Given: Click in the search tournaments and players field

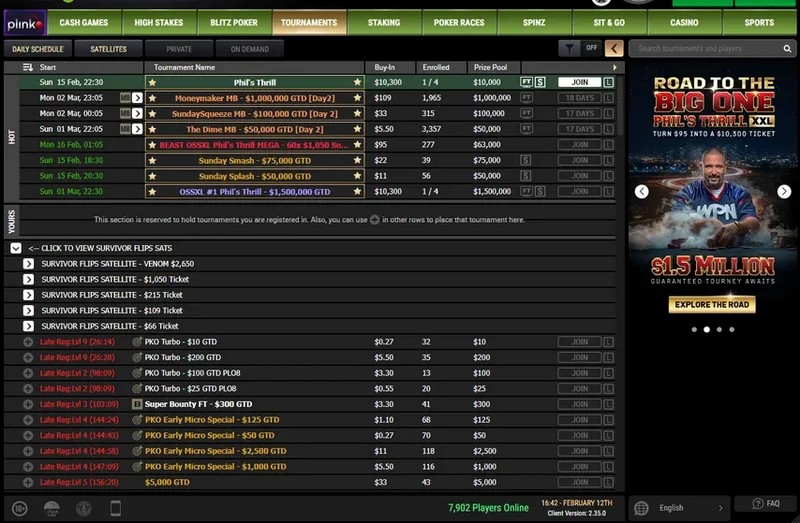Looking at the screenshot, I should 705,48.
